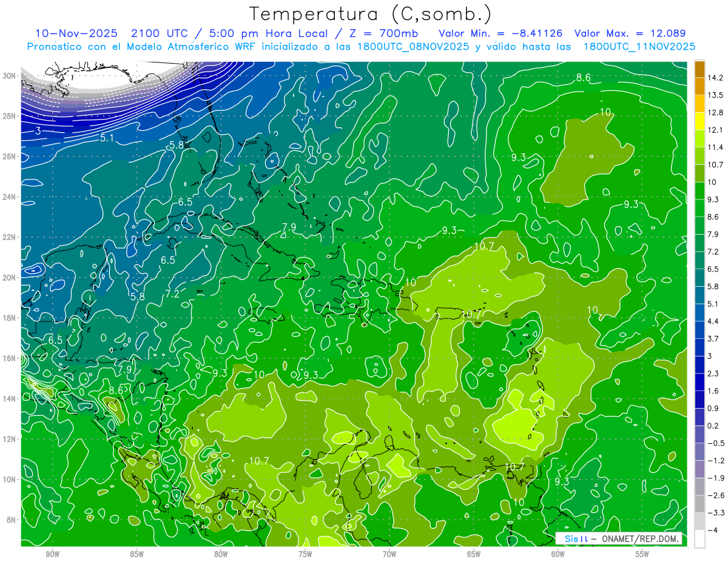Viewport: 728px width, 562px height.
Task: Click the '12.8' colorbar value
Action: [716, 113]
